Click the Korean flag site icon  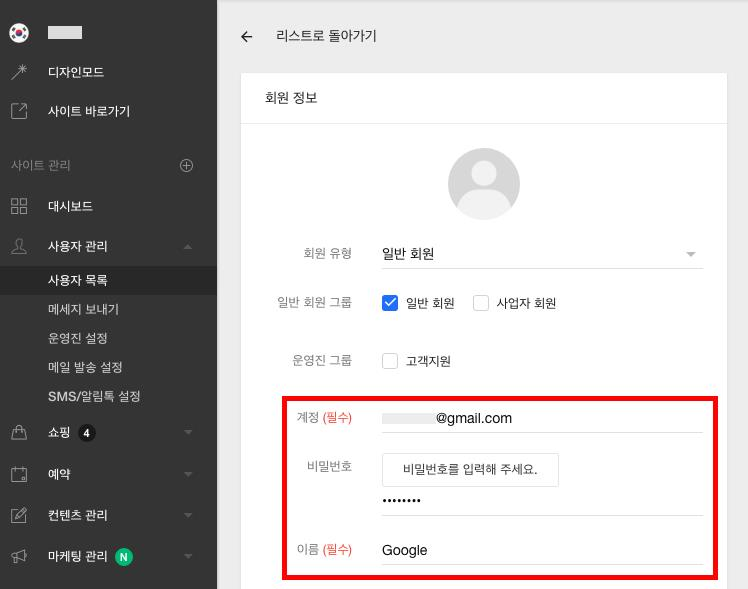coord(19,32)
